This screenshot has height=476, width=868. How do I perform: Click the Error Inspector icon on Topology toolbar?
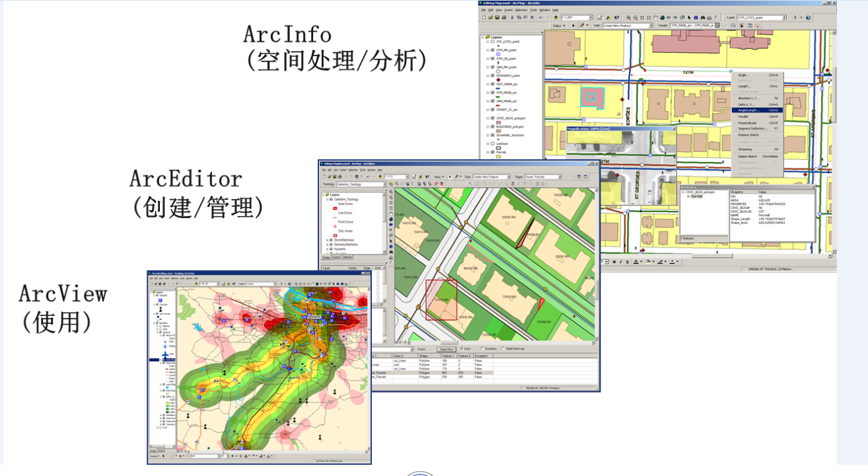click(x=442, y=183)
